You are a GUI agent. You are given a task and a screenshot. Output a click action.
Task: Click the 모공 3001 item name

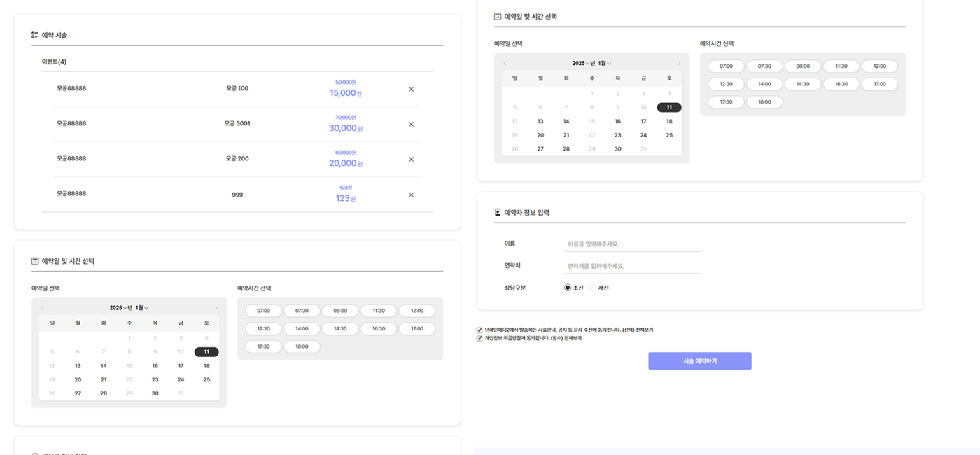click(237, 123)
